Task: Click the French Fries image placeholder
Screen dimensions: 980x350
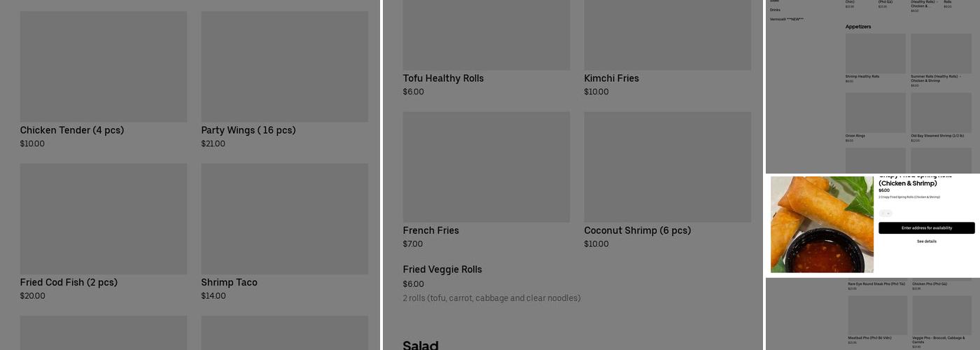Action: 486,167
